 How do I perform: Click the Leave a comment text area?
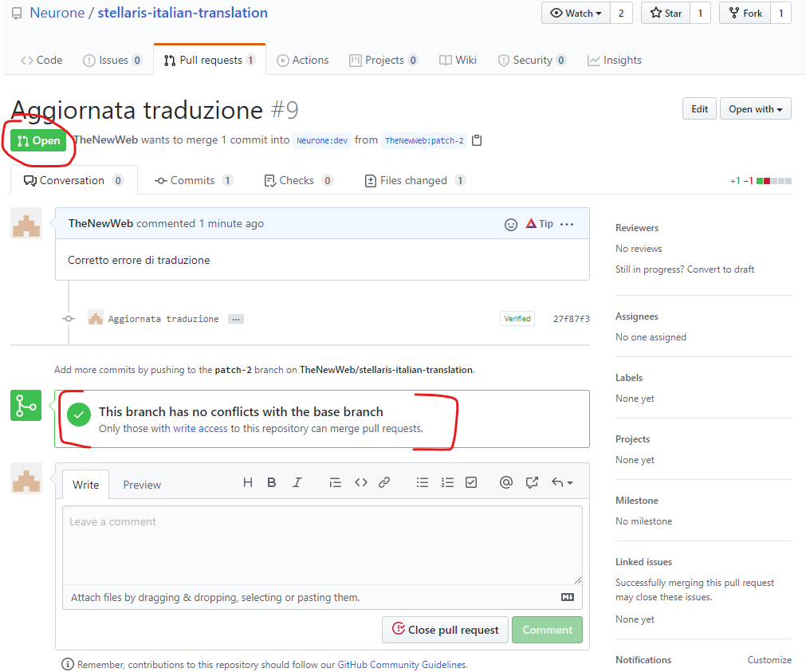point(322,545)
